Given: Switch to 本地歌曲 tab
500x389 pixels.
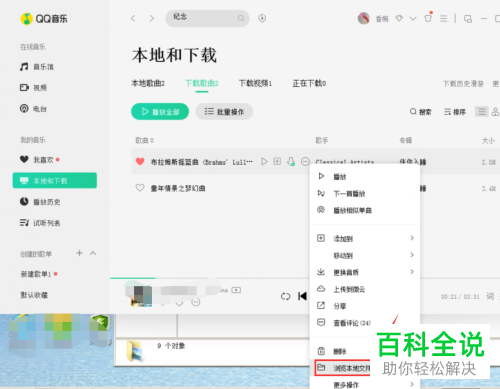Looking at the screenshot, I should point(148,83).
